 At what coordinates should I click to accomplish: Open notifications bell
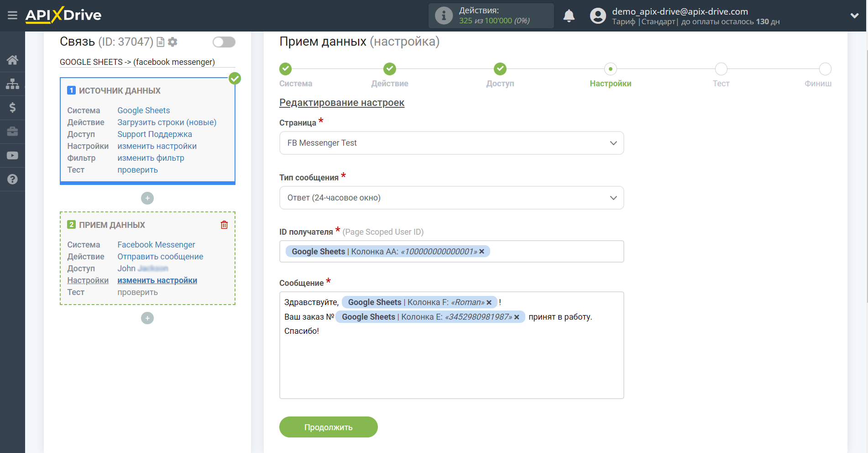tap(569, 16)
